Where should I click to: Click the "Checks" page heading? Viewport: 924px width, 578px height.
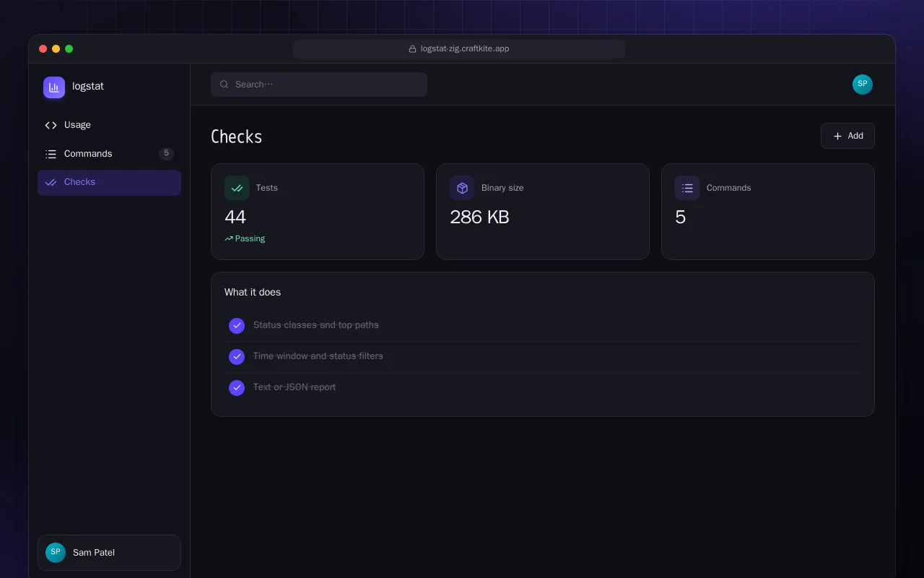[x=236, y=137]
